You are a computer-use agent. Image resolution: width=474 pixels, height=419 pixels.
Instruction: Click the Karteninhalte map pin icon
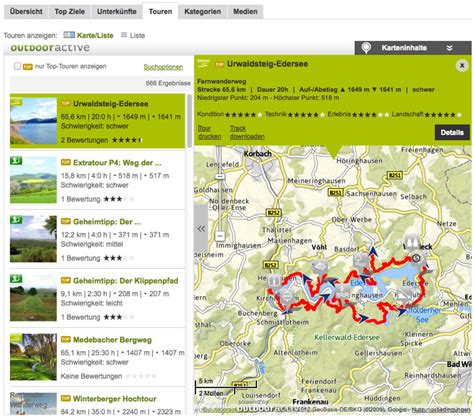point(366,48)
